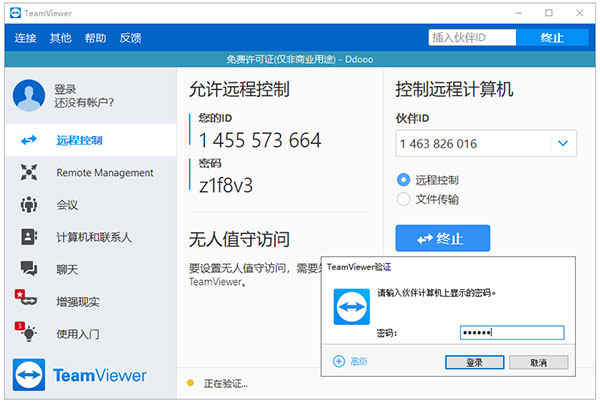Select the 远程控制 radio button
This screenshot has width=600, height=403.
[x=403, y=180]
